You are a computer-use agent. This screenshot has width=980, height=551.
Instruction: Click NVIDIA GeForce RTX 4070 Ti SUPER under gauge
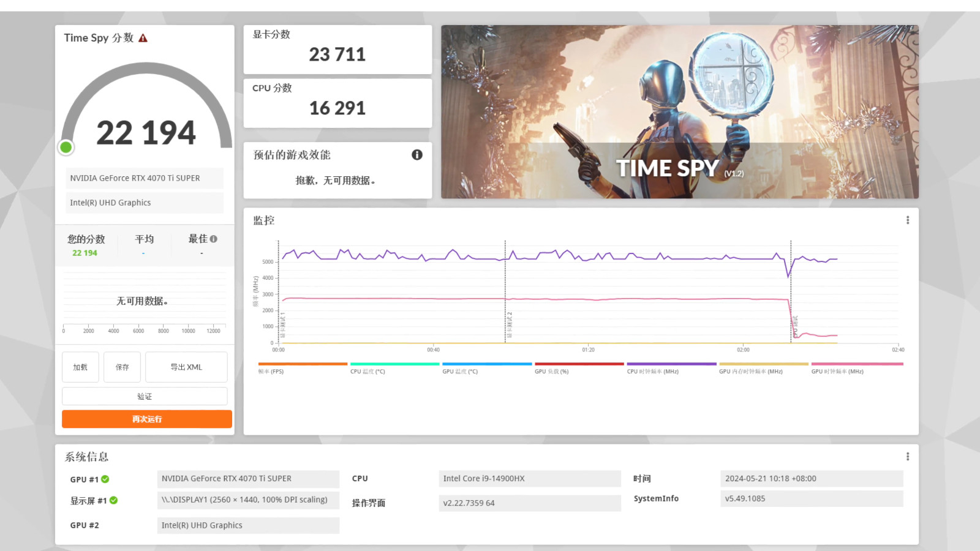pos(145,178)
